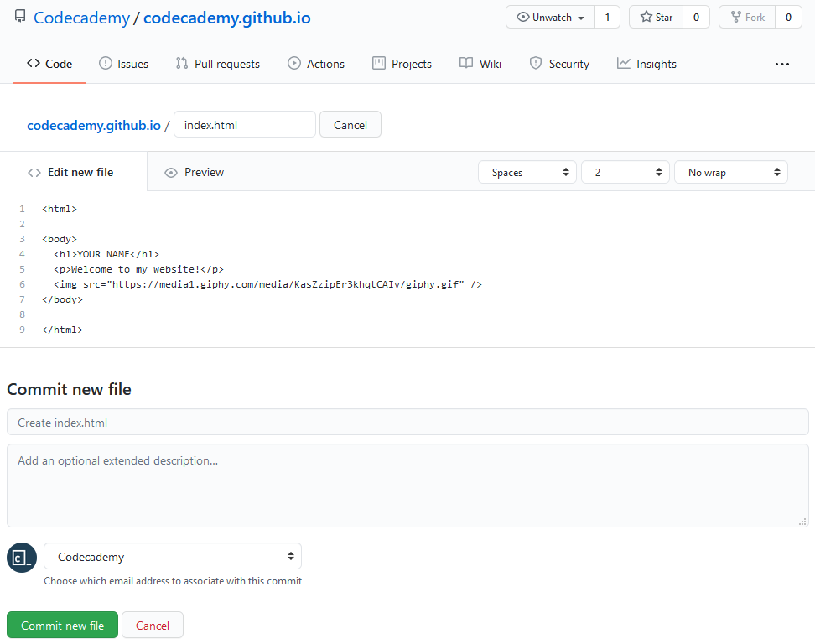Click the fork count 0
The width and height of the screenshot is (815, 644).
[x=788, y=17]
